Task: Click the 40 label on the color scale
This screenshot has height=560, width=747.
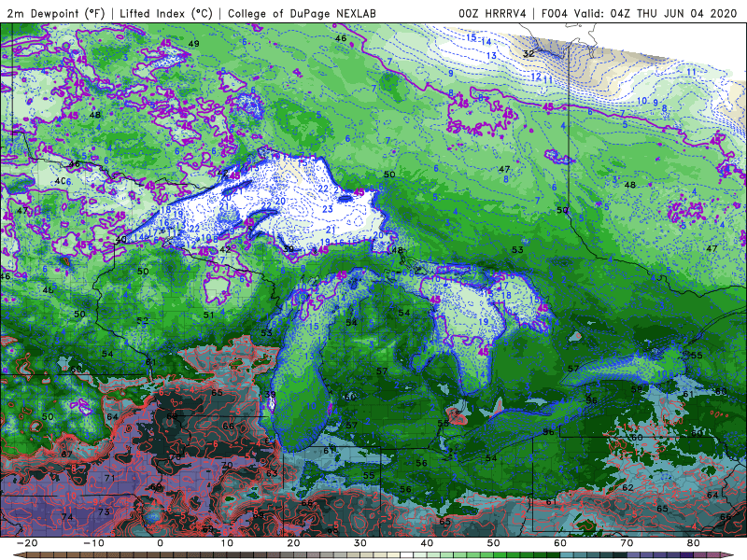Action: [x=427, y=543]
